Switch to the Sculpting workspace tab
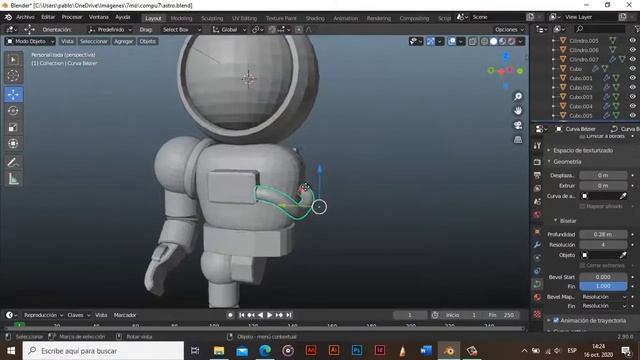 212,18
